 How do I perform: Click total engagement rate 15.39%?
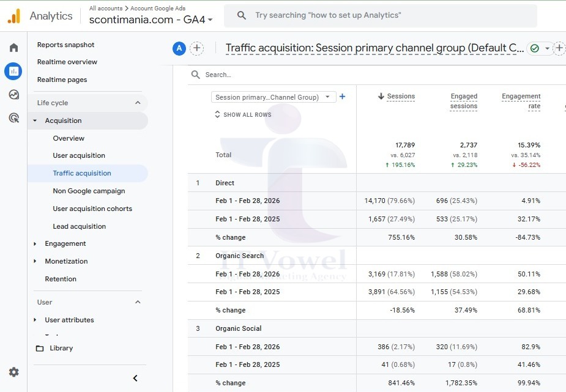(529, 145)
